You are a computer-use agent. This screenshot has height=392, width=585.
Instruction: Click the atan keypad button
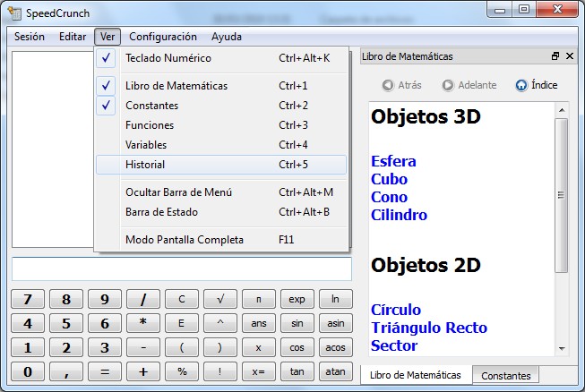click(335, 371)
